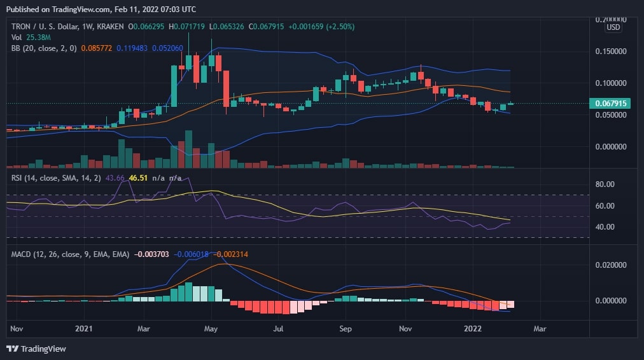Image resolution: width=644 pixels, height=360 pixels.
Task: Click the RSI value 43.66
Action: (115, 178)
